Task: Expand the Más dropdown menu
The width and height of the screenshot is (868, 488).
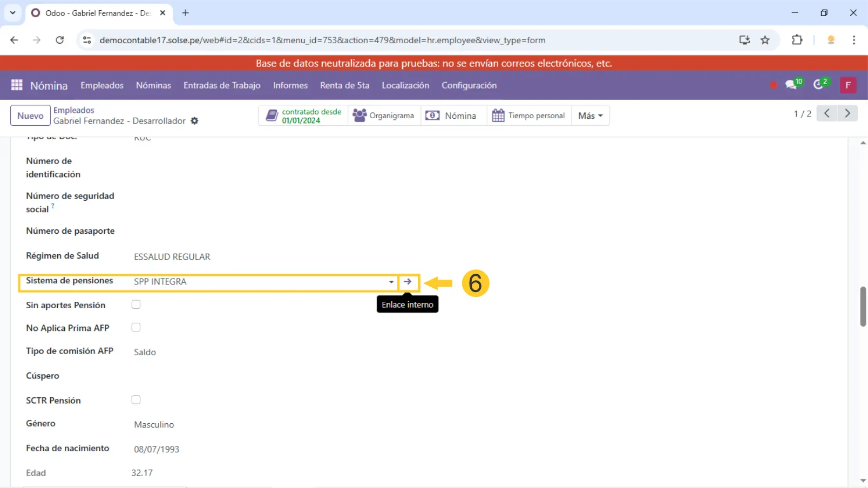Action: (x=590, y=116)
